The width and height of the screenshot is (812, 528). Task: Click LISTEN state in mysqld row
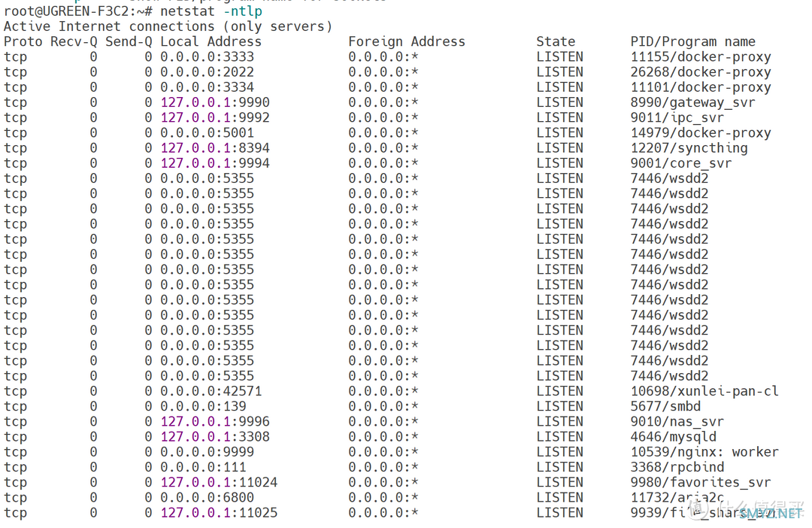tap(560, 436)
